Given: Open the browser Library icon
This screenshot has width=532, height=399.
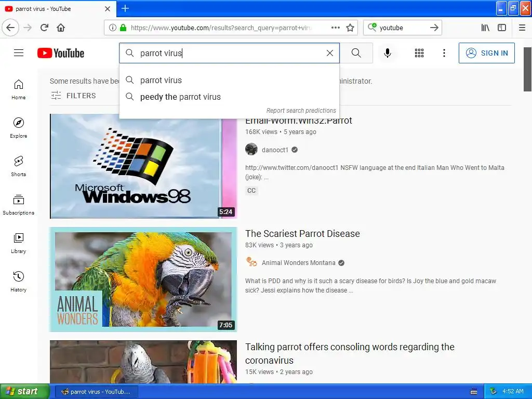Looking at the screenshot, I should [486, 28].
